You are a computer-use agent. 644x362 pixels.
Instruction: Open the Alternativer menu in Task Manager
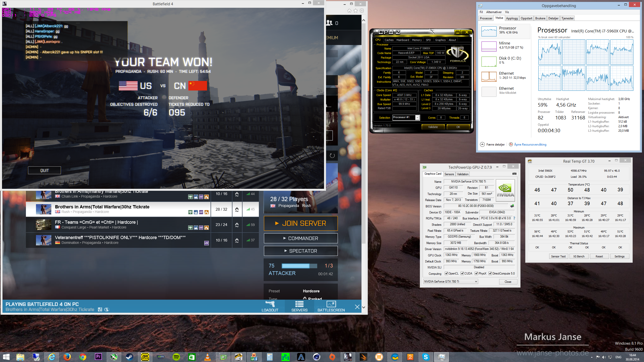(494, 12)
